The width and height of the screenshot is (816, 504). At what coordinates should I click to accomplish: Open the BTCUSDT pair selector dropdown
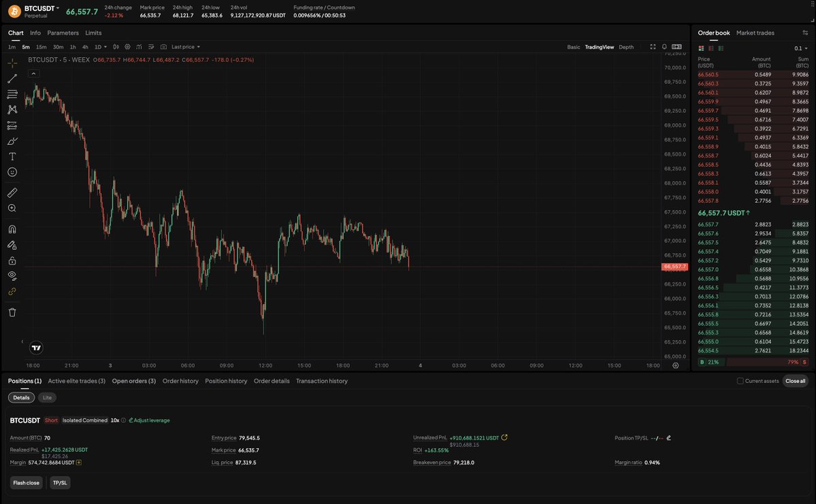click(42, 8)
